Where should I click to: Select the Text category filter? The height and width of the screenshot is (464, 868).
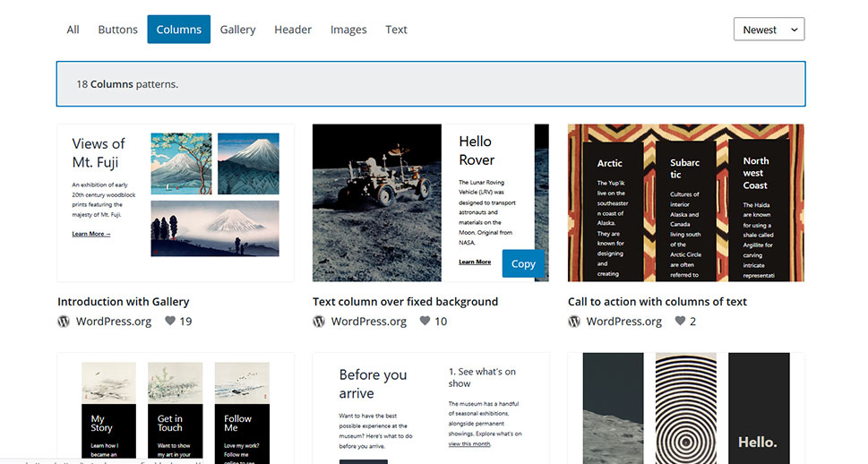[x=396, y=30]
